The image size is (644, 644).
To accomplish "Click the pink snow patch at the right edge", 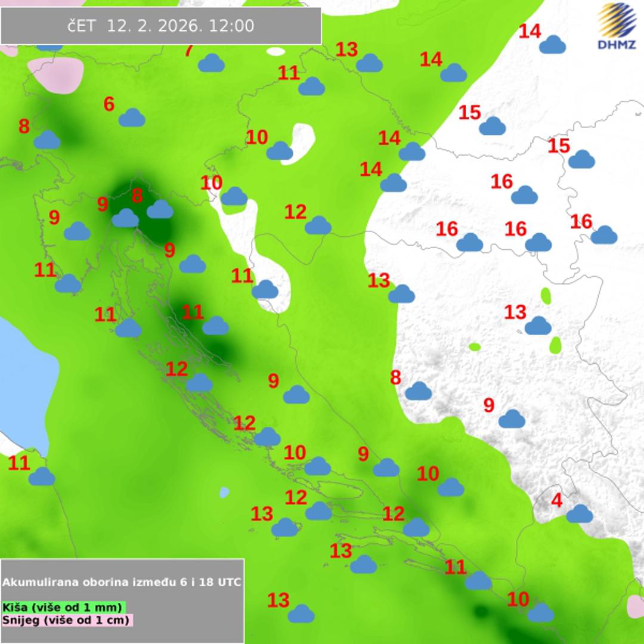I will 636,606.
